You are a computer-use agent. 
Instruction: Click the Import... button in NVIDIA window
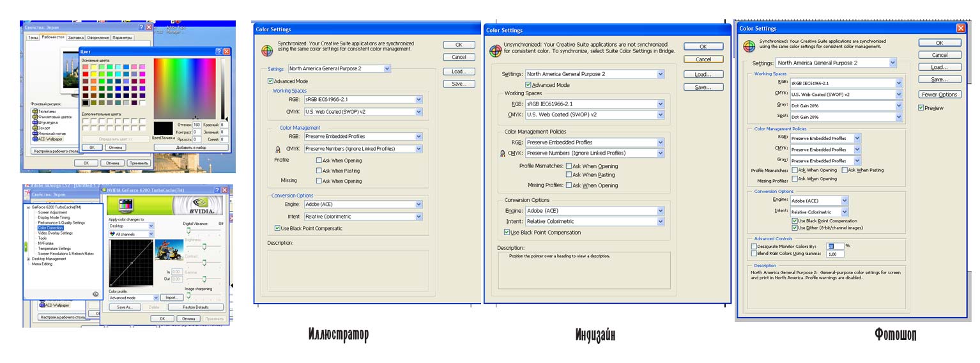(172, 298)
